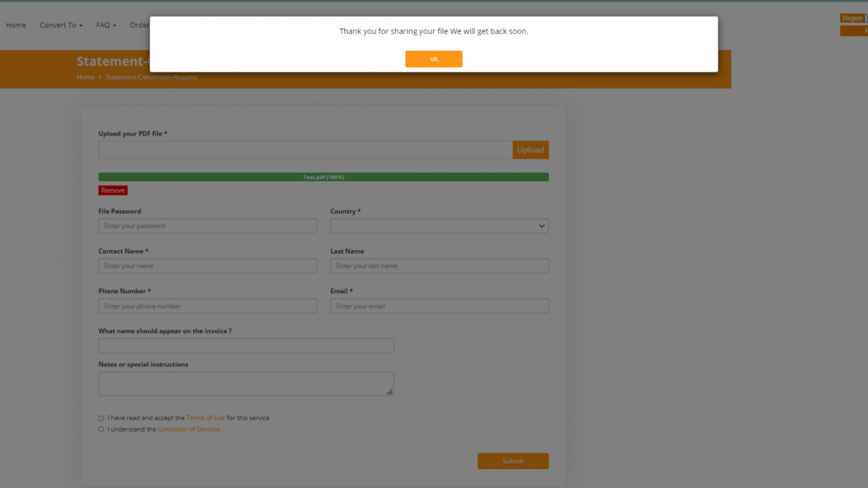Open the Country selection dropdown
The image size is (868, 488).
[439, 226]
